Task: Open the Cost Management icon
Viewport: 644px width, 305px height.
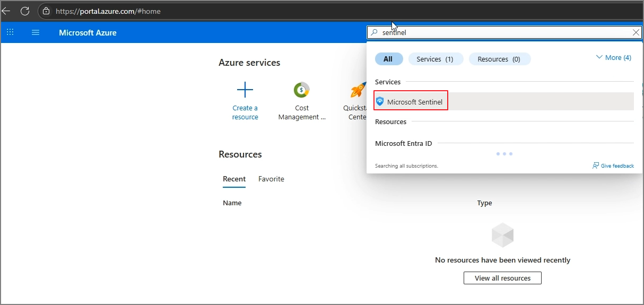Action: [302, 90]
